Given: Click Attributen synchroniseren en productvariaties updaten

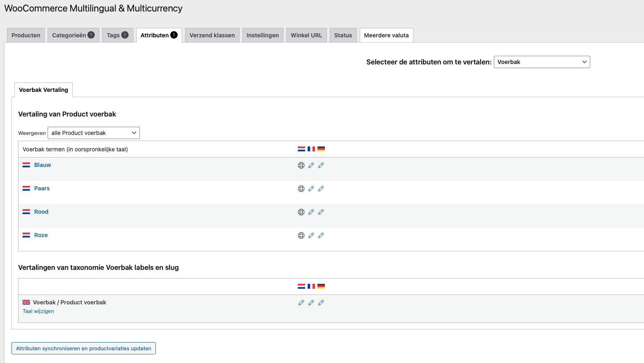Looking at the screenshot, I should 84,348.
